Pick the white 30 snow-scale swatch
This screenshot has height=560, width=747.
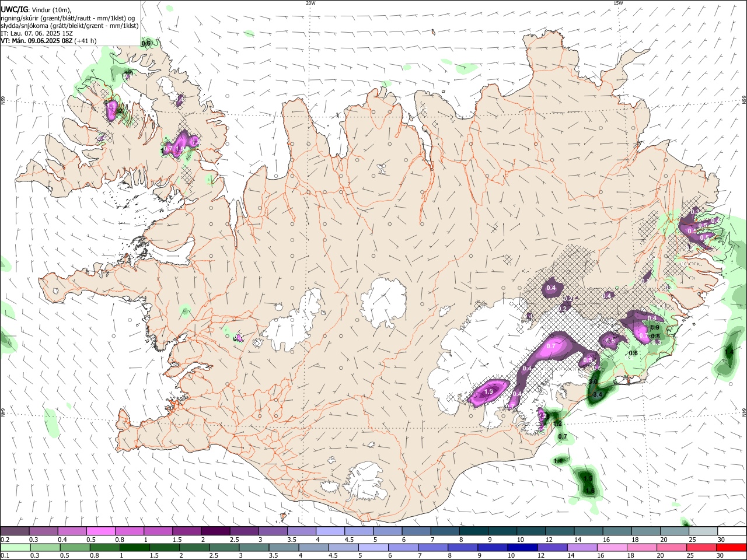[731, 531]
